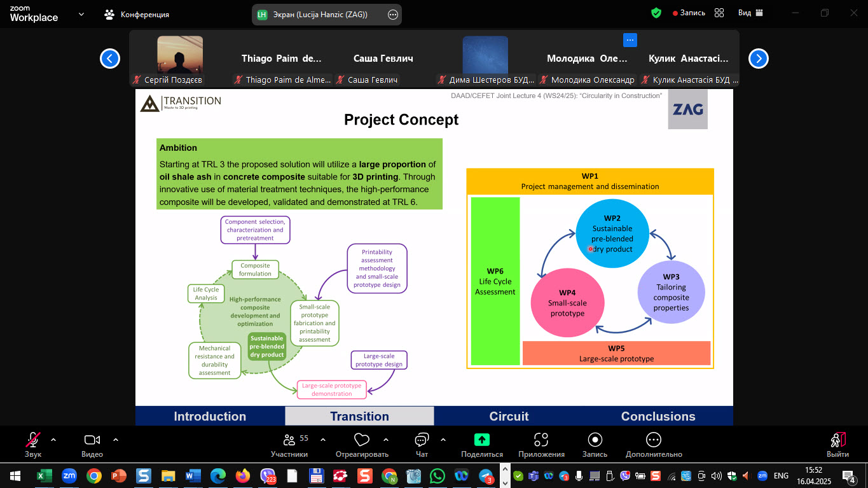Open the Zoom Workplace dropdown chevron
Image resolution: width=868 pixels, height=488 pixels.
pyautogui.click(x=81, y=14)
